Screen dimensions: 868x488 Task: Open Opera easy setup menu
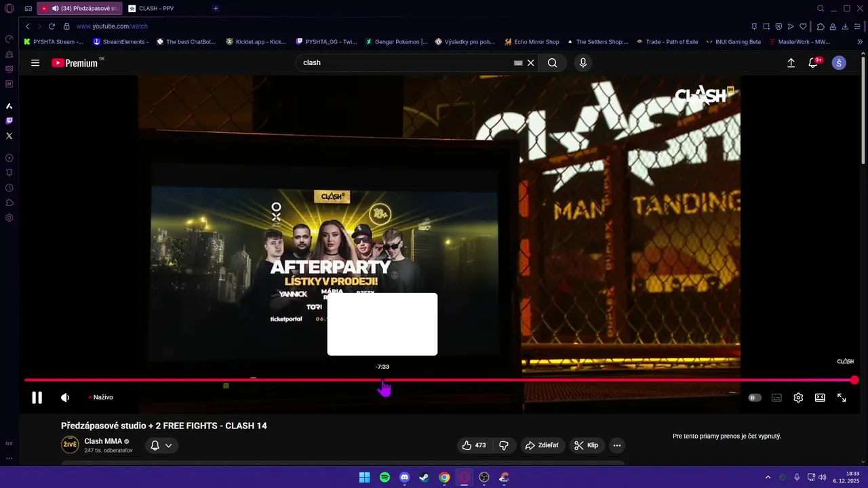point(857,26)
